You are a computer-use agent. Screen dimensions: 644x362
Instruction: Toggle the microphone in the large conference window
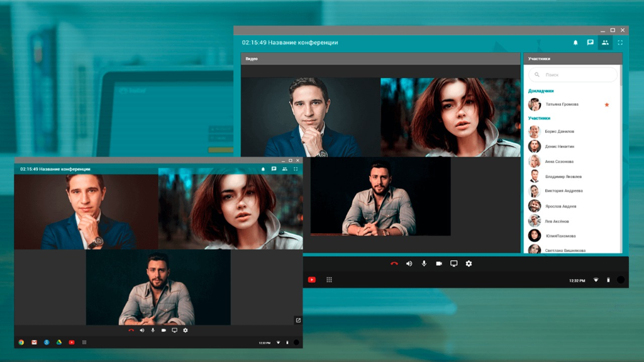424,263
